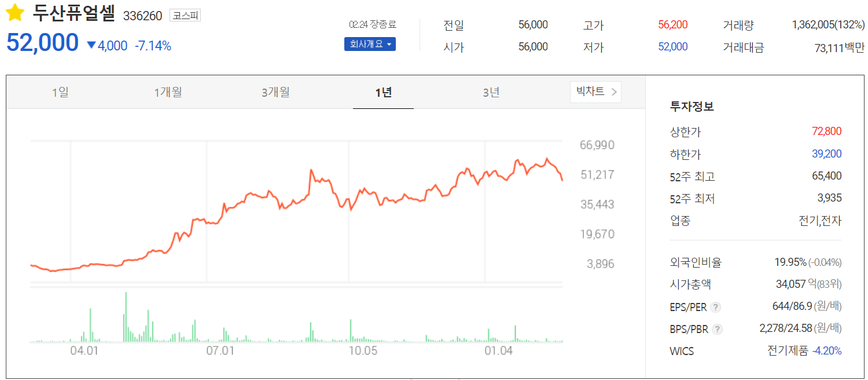Click the 투자정보 section heading

pyautogui.click(x=692, y=107)
